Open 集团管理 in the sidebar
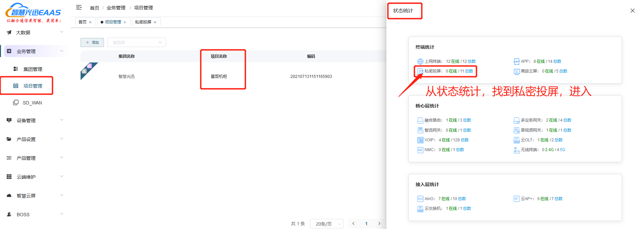644x229 pixels. [33, 69]
